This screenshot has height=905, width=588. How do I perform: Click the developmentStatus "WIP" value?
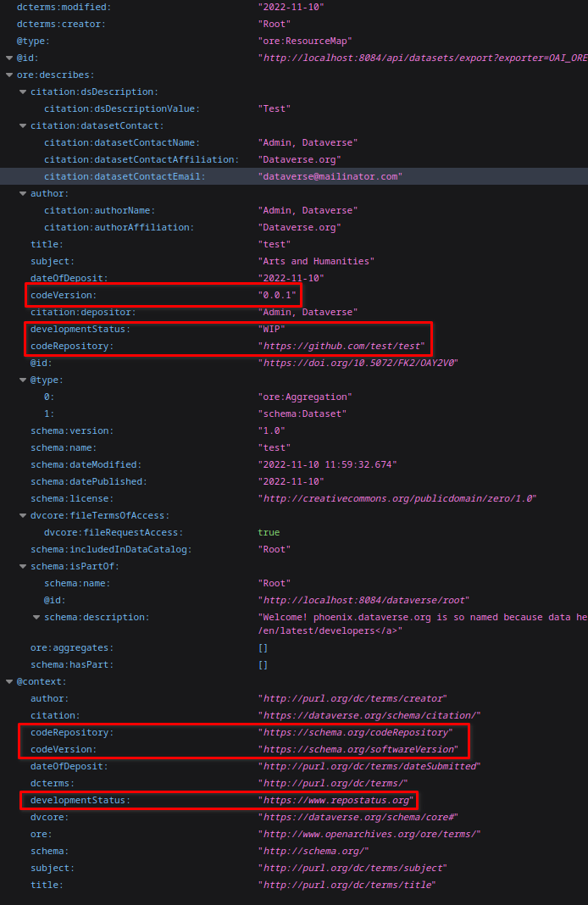(271, 329)
